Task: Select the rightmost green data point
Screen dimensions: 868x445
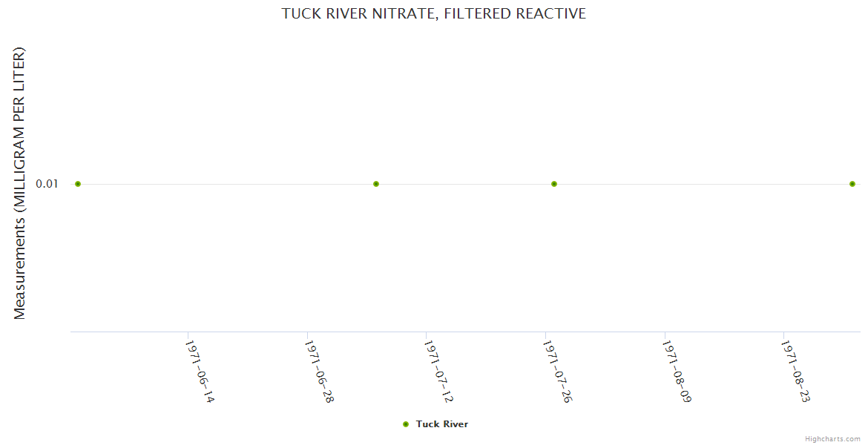Action: tap(852, 183)
